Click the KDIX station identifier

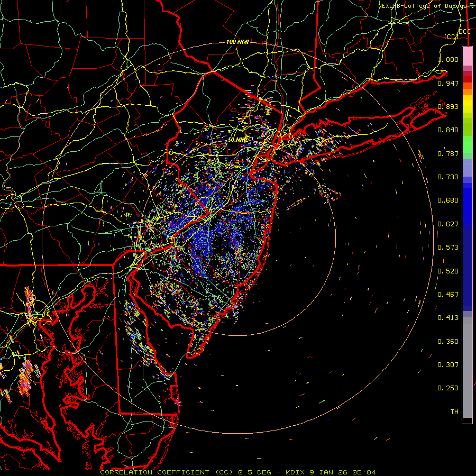(x=296, y=472)
